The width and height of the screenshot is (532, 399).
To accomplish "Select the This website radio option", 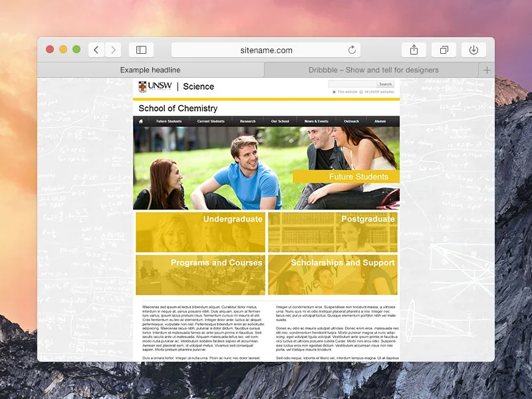I will 334,92.
